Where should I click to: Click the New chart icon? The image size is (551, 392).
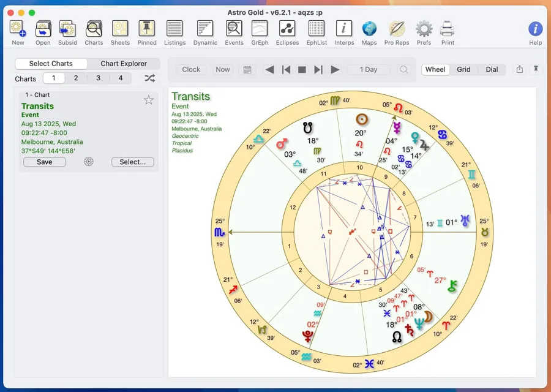pos(18,29)
